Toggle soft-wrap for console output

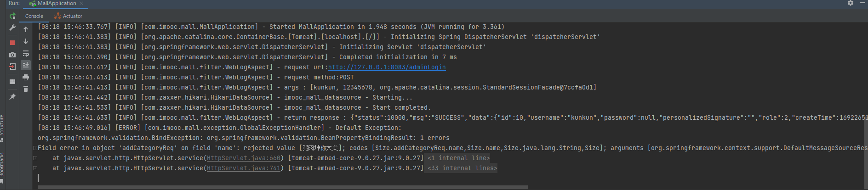coord(26,53)
